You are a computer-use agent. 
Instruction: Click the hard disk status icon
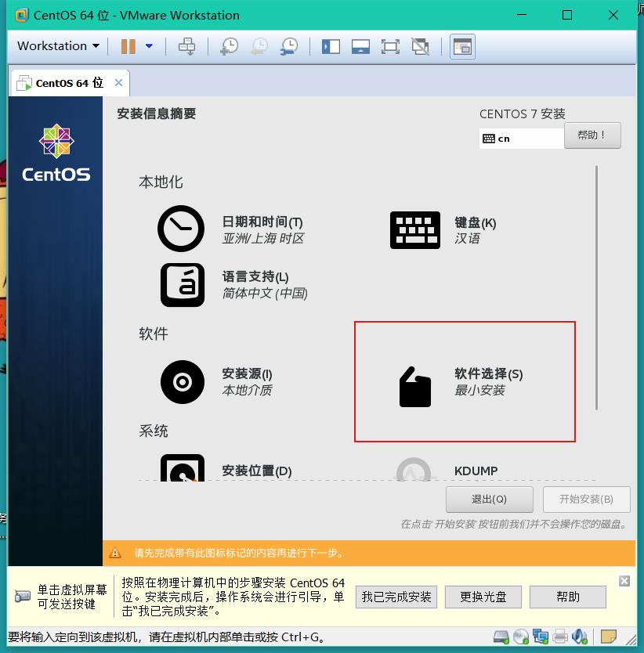[x=501, y=637]
